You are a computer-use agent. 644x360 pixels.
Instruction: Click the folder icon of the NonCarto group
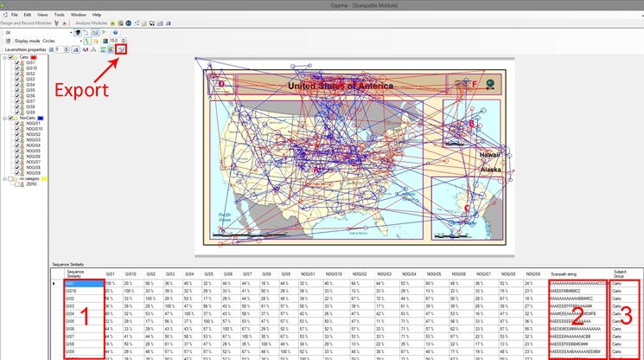[16, 118]
